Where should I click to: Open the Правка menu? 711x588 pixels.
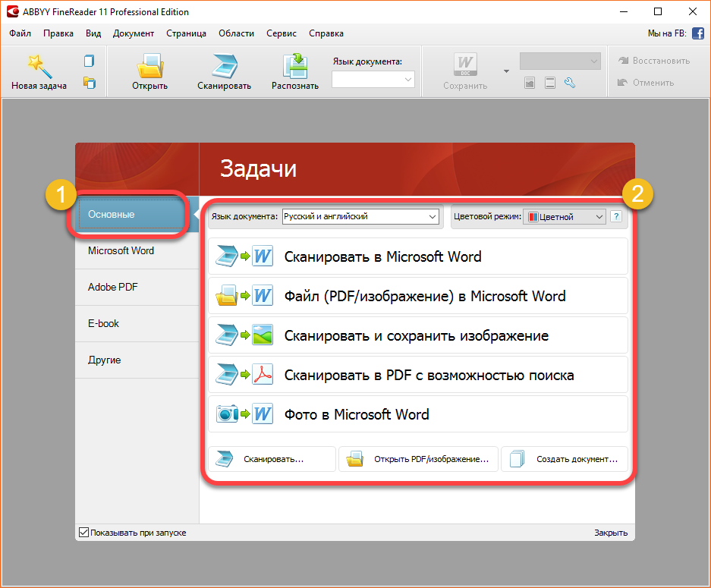point(58,33)
